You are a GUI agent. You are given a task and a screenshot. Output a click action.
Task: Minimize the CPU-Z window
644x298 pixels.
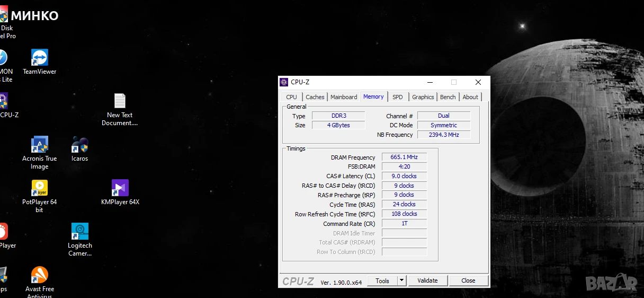coord(430,82)
